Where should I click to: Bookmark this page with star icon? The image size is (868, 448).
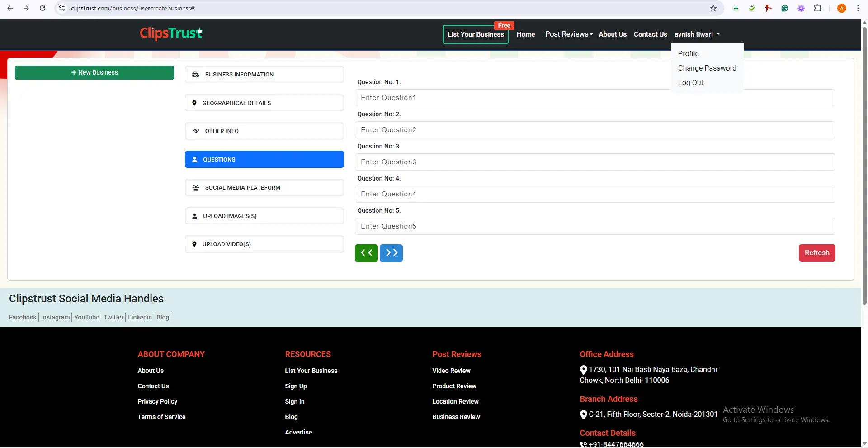click(x=713, y=8)
